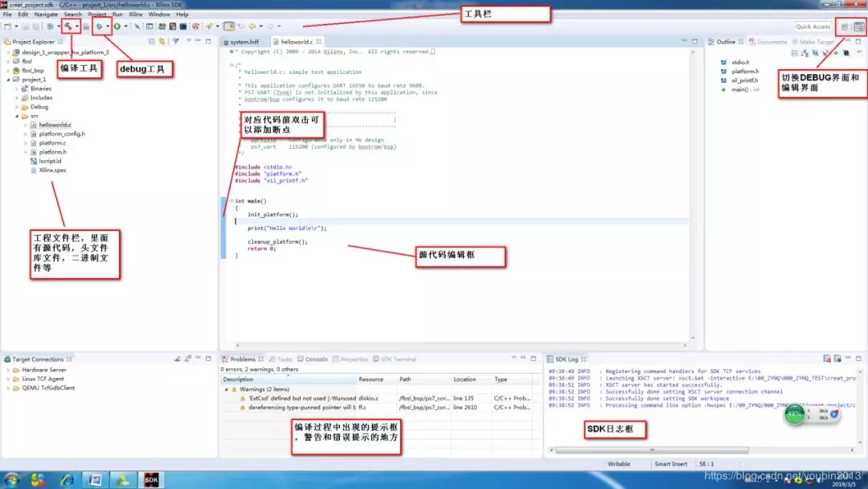Open the Build tool dropdown arrow
This screenshot has height=489, width=868.
76,26
